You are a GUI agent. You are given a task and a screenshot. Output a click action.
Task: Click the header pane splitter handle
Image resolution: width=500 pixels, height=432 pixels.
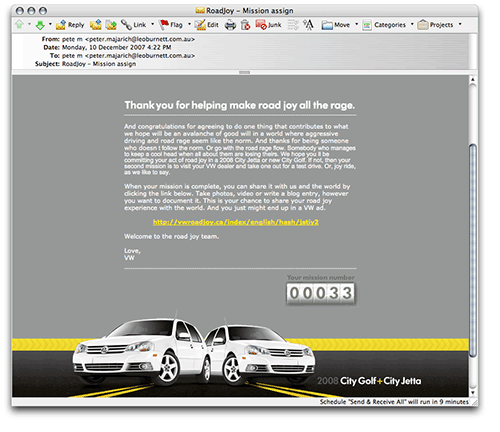pyautogui.click(x=245, y=72)
